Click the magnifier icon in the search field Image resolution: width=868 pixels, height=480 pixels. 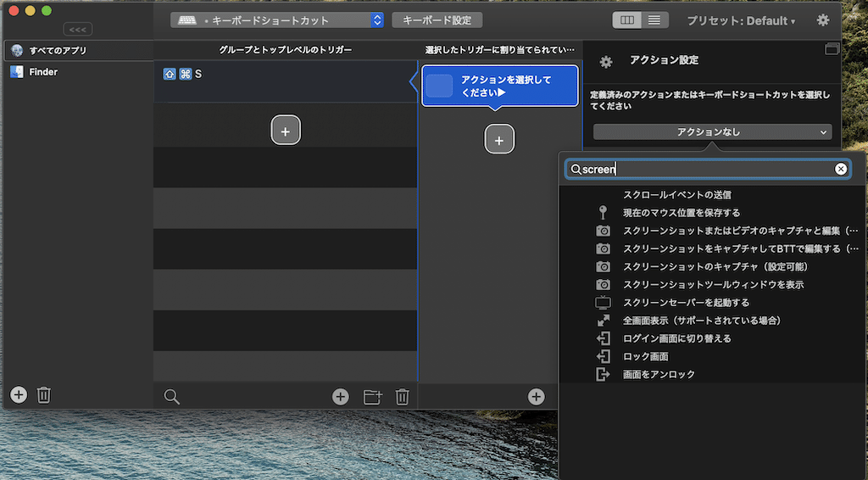tap(576, 170)
